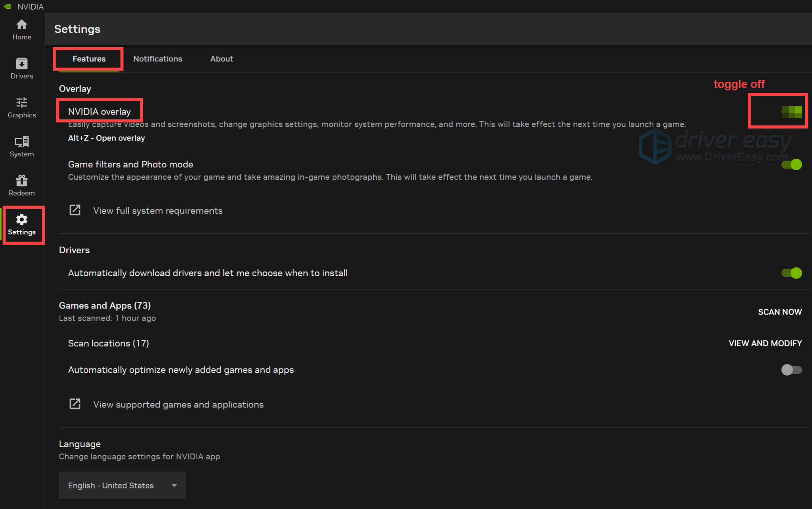Viewport: 812px width, 509px height.
Task: Enable automatically optimize newly added games
Action: point(791,370)
